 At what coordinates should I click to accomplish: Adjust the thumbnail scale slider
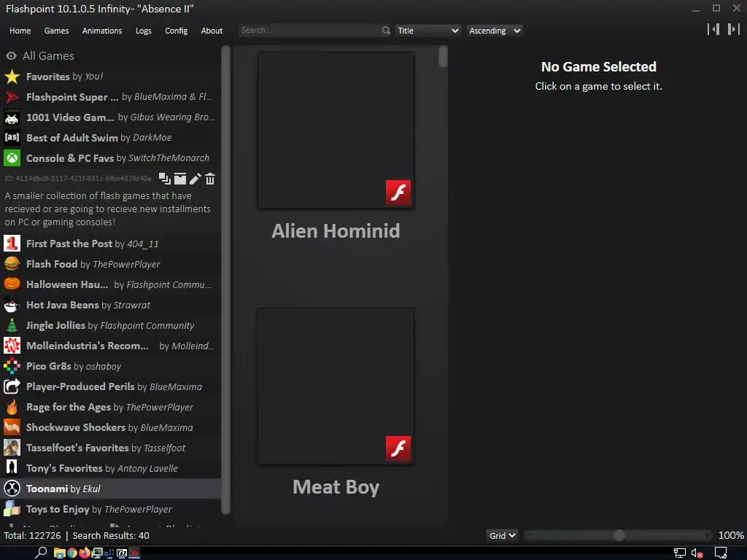point(619,536)
